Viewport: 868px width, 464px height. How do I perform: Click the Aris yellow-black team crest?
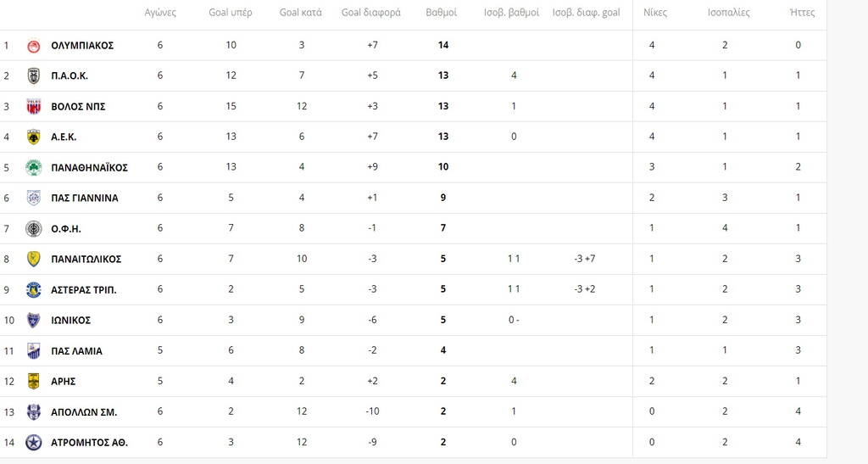click(34, 382)
